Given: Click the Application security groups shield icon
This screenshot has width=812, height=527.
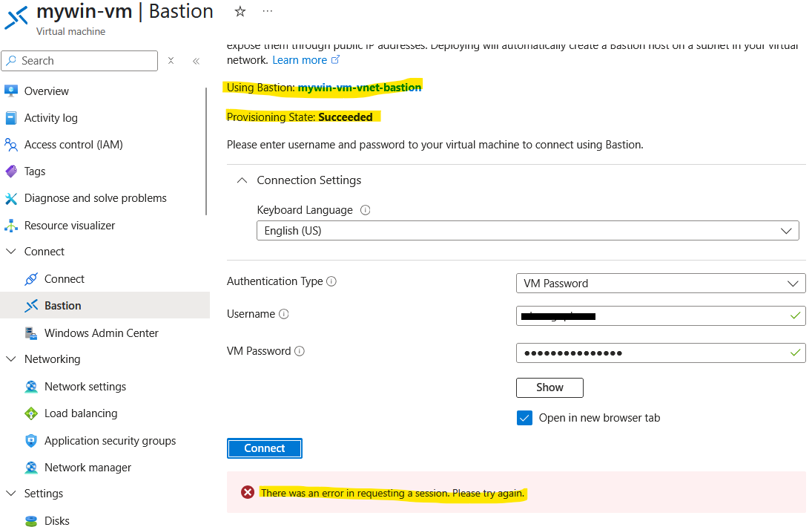Looking at the screenshot, I should [x=31, y=440].
